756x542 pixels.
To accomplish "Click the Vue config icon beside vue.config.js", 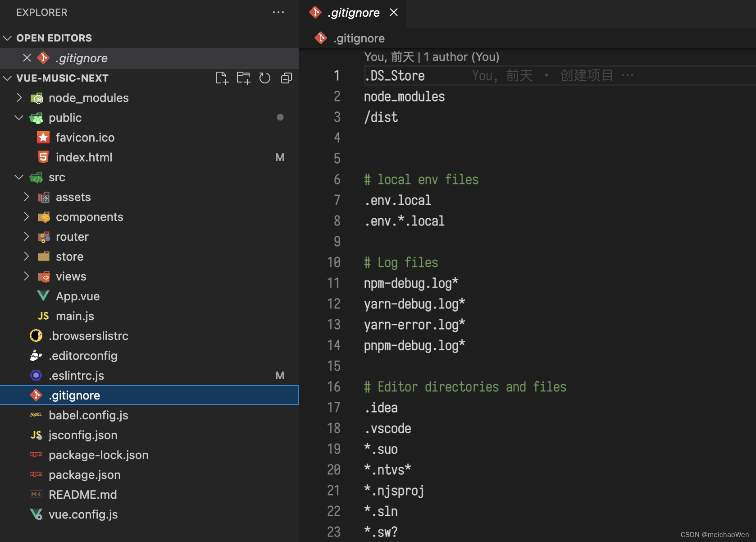I will [x=36, y=514].
